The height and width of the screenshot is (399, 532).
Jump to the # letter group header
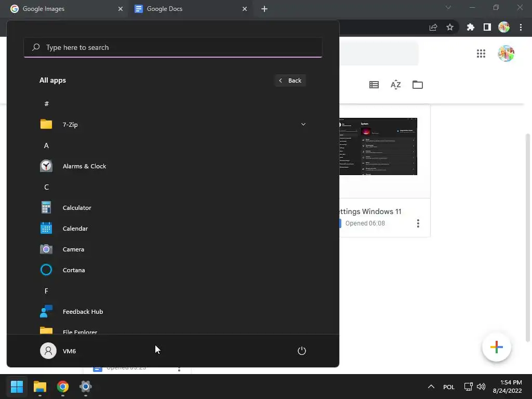46,104
